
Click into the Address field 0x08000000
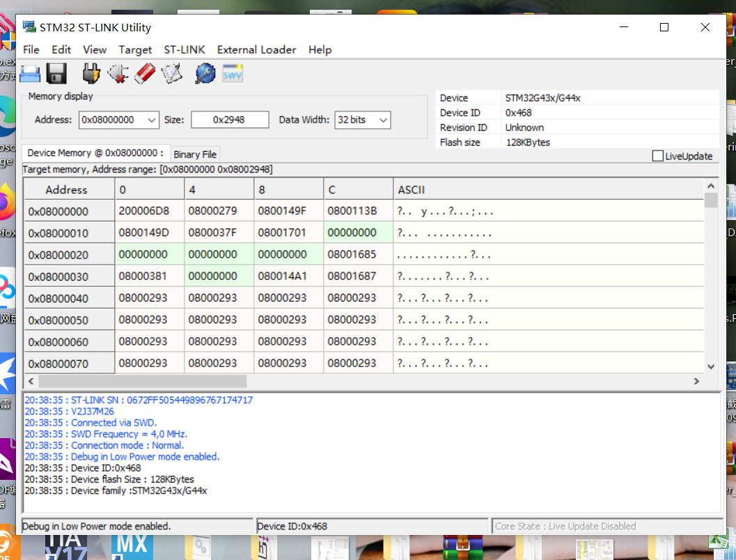[113, 120]
